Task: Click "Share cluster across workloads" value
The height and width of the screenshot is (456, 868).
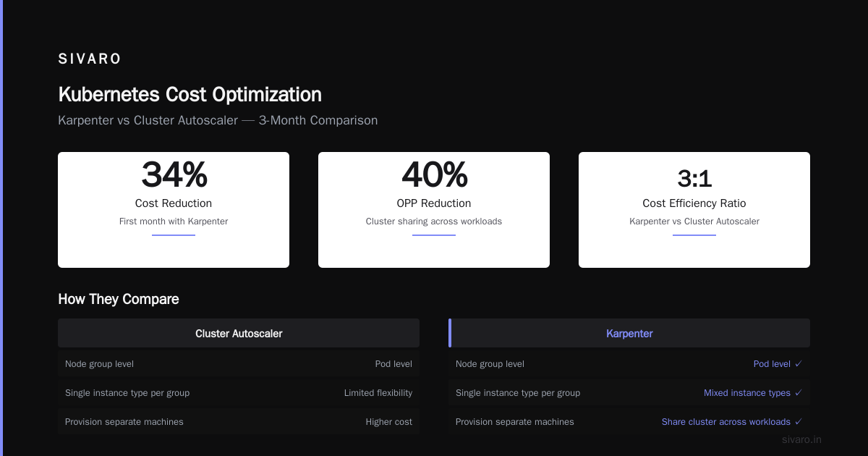Action: [732, 422]
